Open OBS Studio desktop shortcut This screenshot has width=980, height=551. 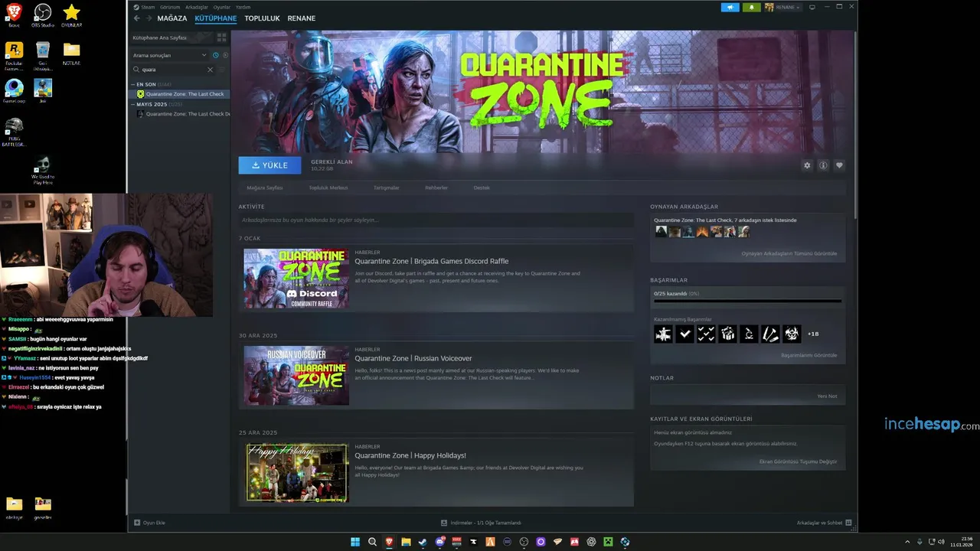(43, 15)
